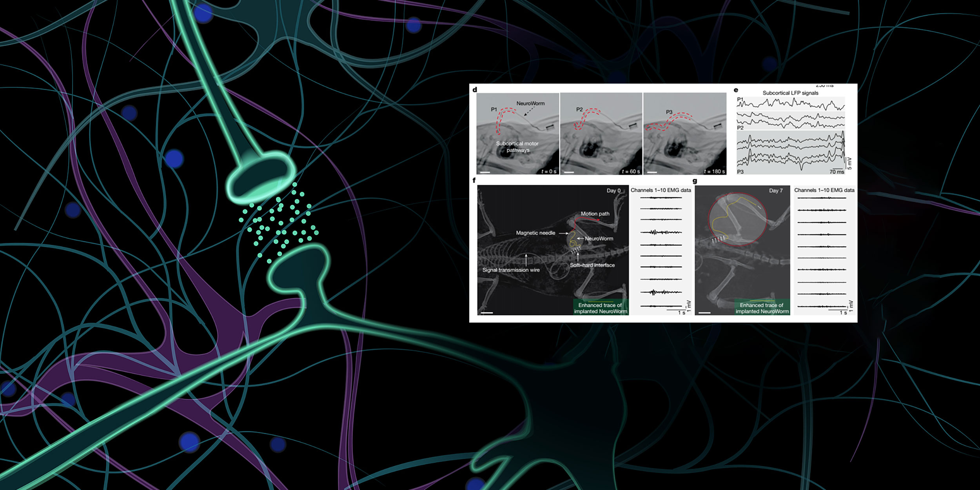Click the 'Motion path' label
Image resolution: width=980 pixels, height=490 pixels.
coord(595,214)
